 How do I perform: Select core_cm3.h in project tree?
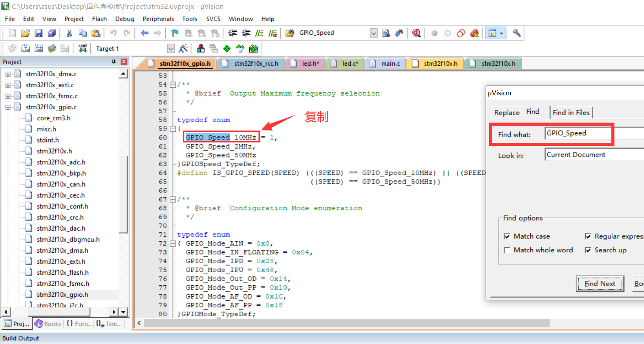pos(54,118)
